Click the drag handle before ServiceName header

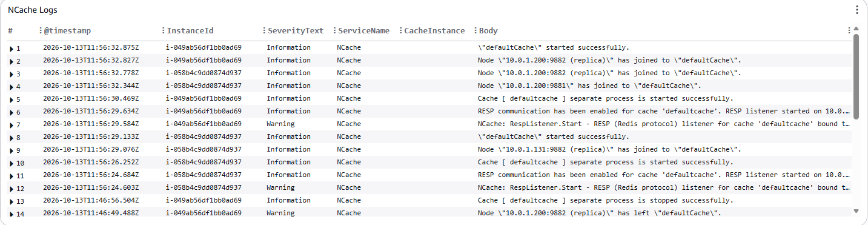tap(334, 30)
